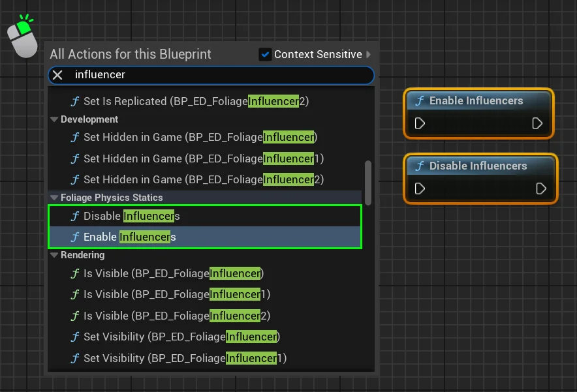Click the action list vertical scrollbar
Viewport: 577px width, 392px height.
click(368, 182)
